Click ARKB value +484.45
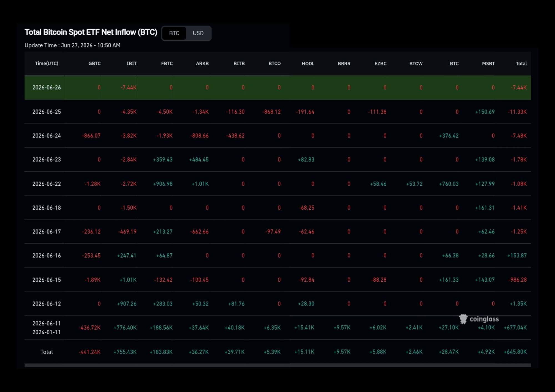This screenshot has height=392, width=555. pos(199,159)
